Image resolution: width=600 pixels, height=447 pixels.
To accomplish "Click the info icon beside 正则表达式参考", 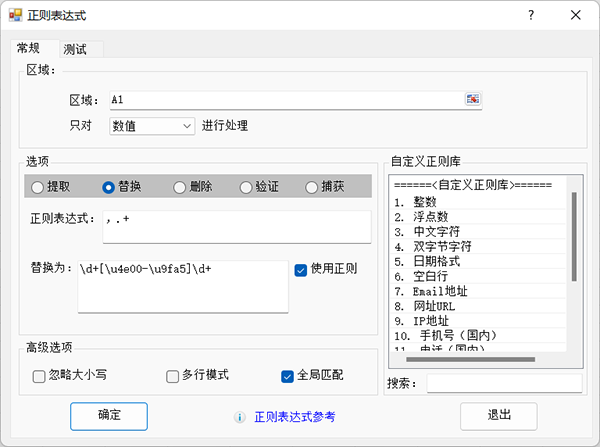I will (240, 417).
